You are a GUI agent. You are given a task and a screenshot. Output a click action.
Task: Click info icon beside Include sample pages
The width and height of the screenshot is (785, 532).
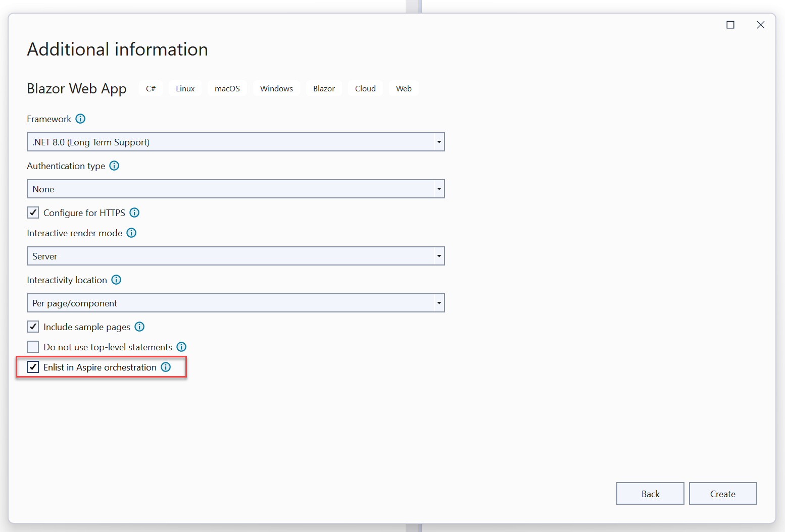click(x=139, y=327)
